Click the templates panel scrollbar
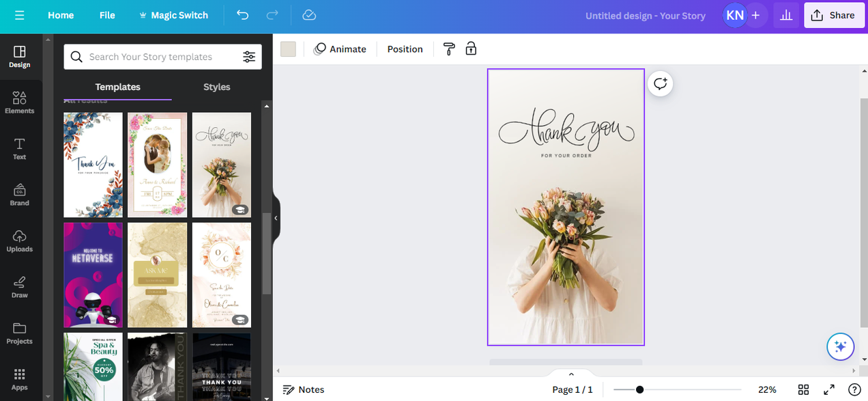The width and height of the screenshot is (868, 401). click(267, 253)
